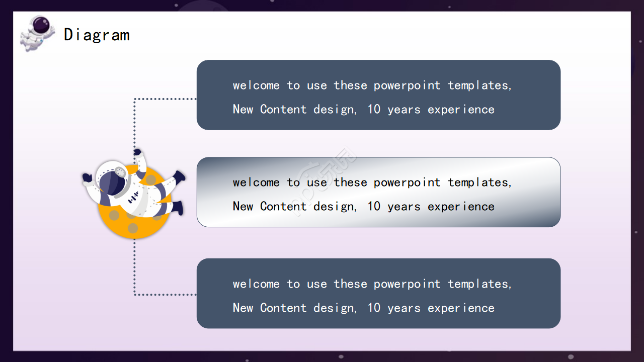The image size is (644, 362).
Task: Click the small astronaut icon beside Diagram title
Action: pos(37,33)
